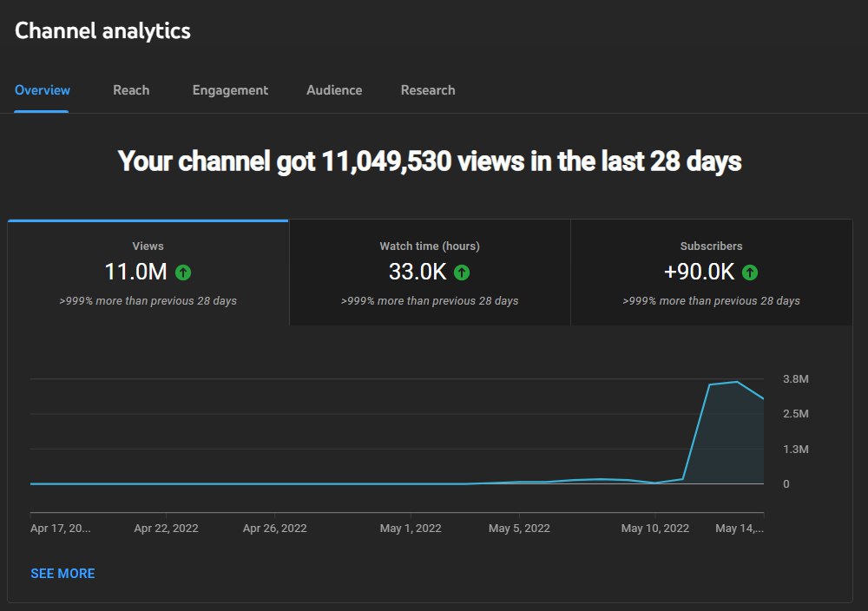The width and height of the screenshot is (868, 611).
Task: Click the Apr 26, 2022 date label
Action: (x=274, y=529)
